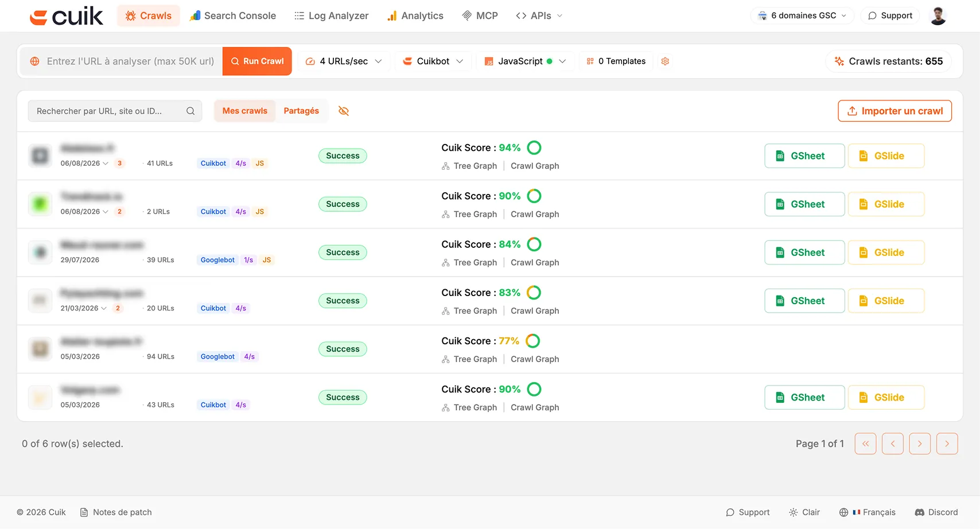Change language via Français selector
Image resolution: width=980 pixels, height=529 pixels.
pyautogui.click(x=868, y=512)
